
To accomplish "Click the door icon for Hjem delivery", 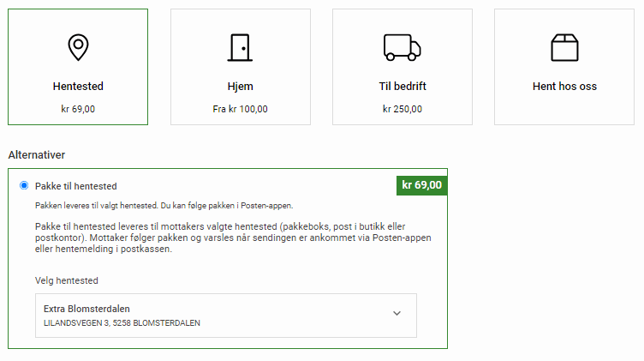I will [240, 47].
